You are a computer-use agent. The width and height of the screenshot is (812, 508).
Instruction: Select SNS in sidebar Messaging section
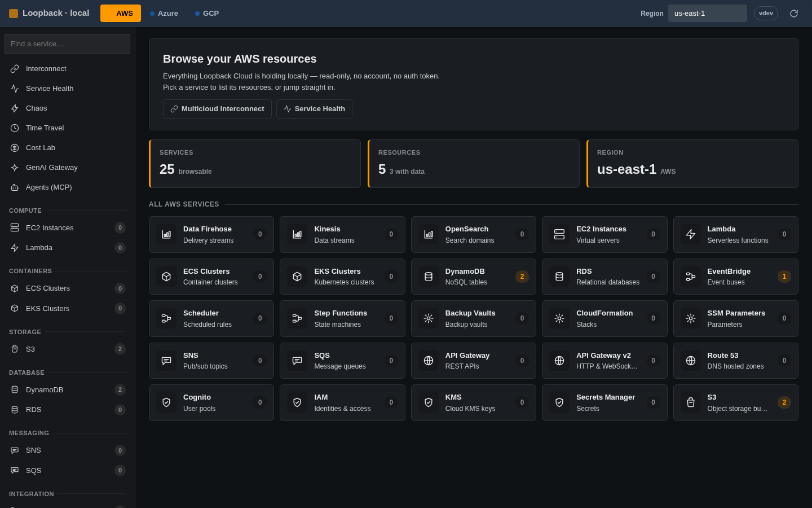pos(68,450)
